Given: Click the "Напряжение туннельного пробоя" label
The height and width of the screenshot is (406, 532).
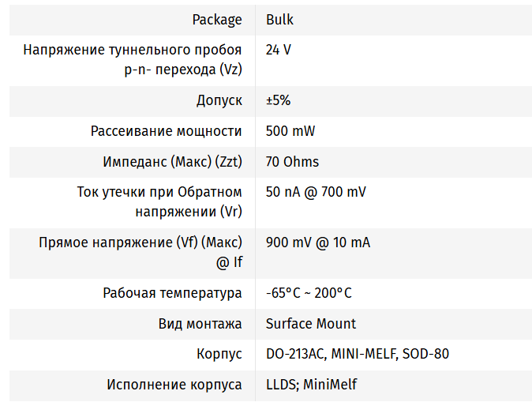Looking at the screenshot, I should tap(133, 50).
